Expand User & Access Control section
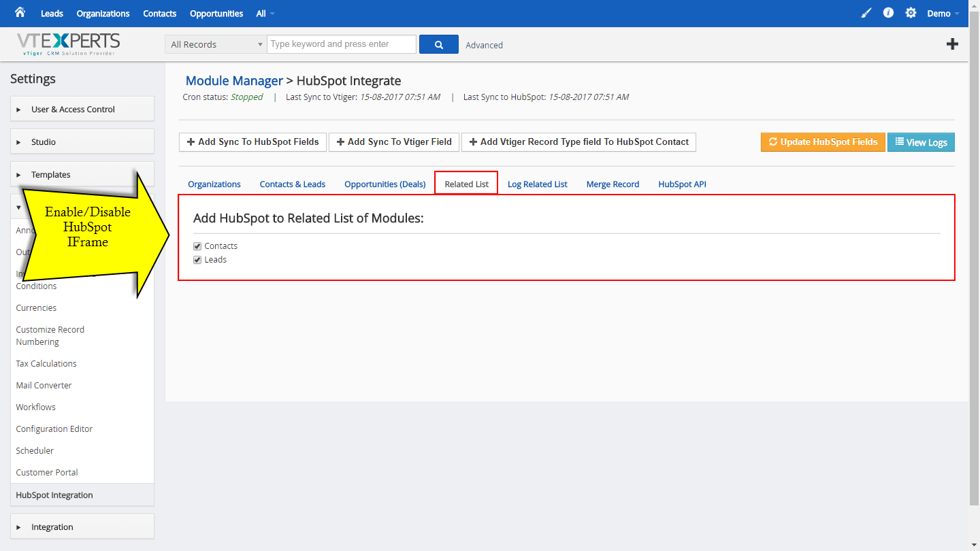Image resolution: width=980 pixels, height=551 pixels. coord(82,109)
